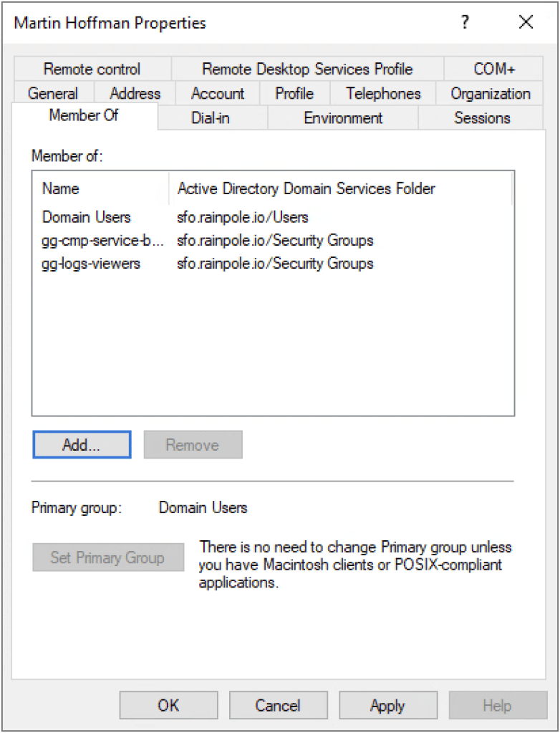Screen dimensions: 560x733
Task: Select the Profile tab
Action: [x=294, y=94]
